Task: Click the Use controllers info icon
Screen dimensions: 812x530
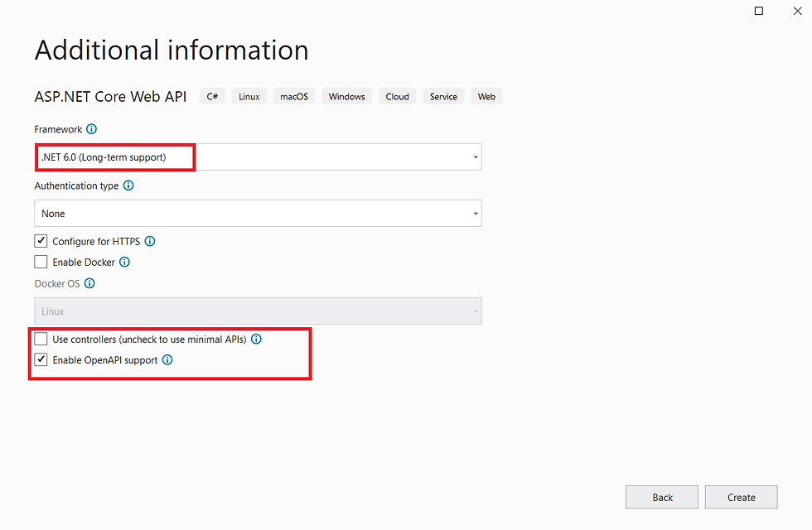Action: pyautogui.click(x=256, y=339)
